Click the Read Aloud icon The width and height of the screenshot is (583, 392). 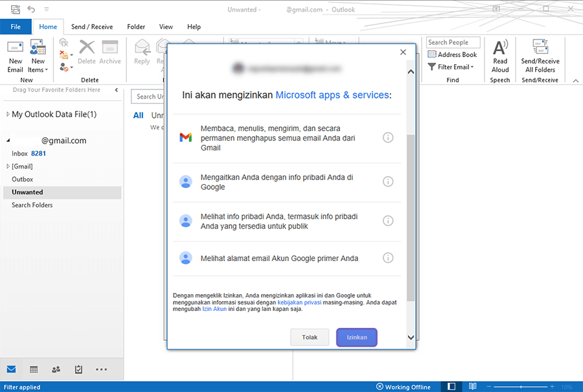[500, 56]
